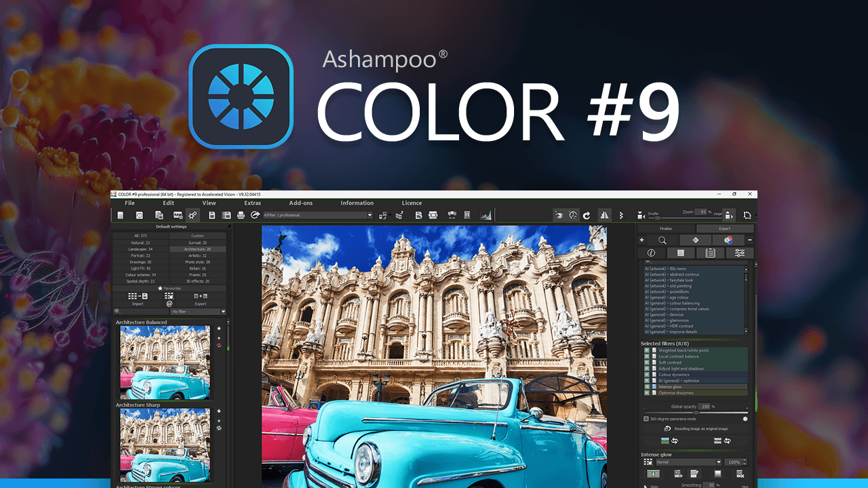Select the Architecture Sharp preset thumbnail
This screenshot has height=488, width=868.
(x=165, y=445)
